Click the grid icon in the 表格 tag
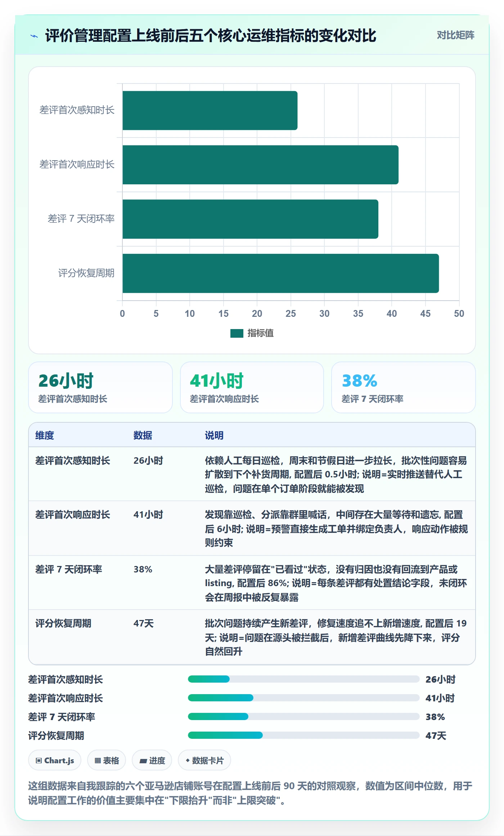Viewport: 504px width, 836px height. (98, 761)
